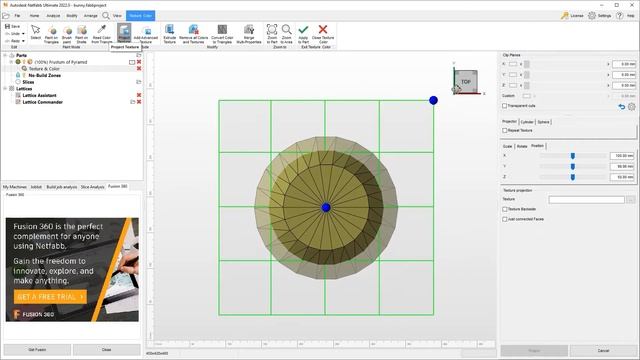Click folder icon beside Slices
Screen dimensions: 640x360
(x=139, y=82)
